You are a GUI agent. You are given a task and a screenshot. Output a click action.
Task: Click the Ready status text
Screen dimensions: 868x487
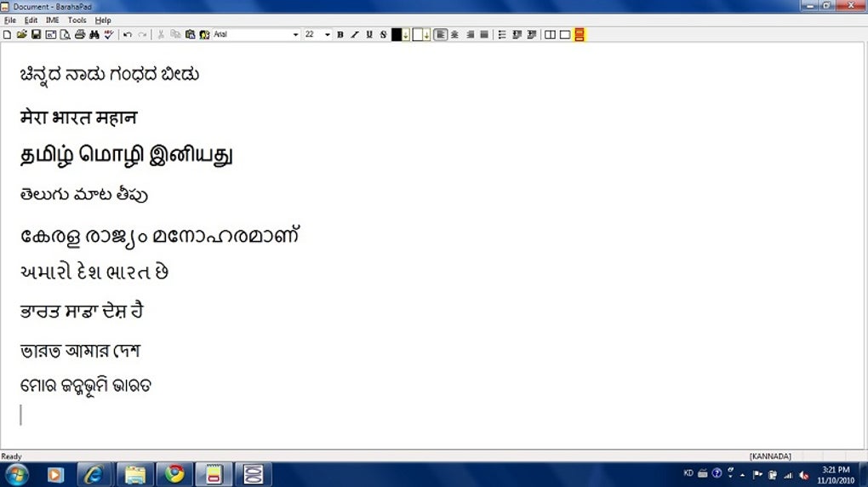11,456
